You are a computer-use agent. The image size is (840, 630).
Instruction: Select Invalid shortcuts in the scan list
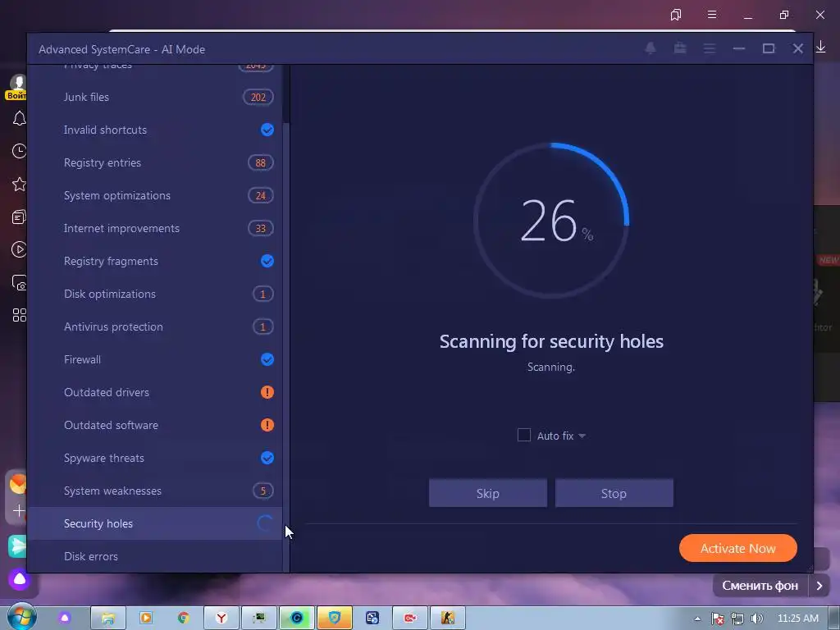(x=154, y=130)
